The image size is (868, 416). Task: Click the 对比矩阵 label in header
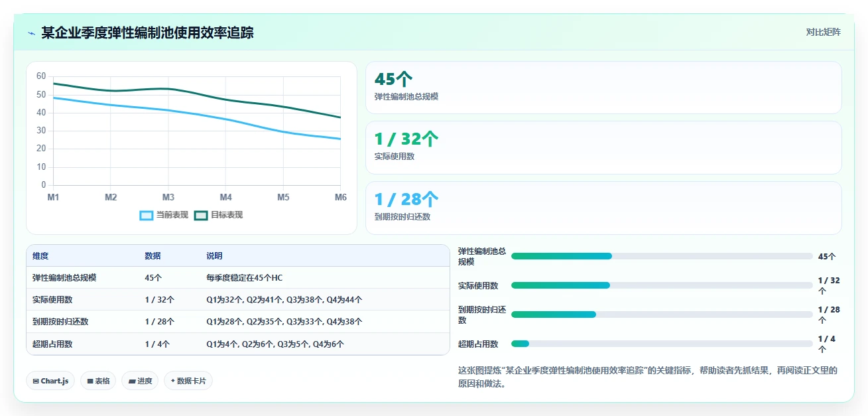coord(823,33)
